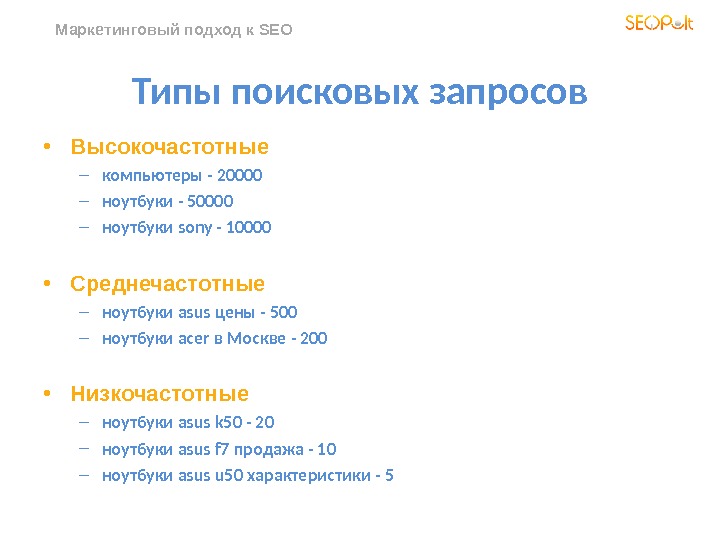Click the line 'ноутбуки asus k50 - 20'
720x540 pixels.
tap(188, 422)
